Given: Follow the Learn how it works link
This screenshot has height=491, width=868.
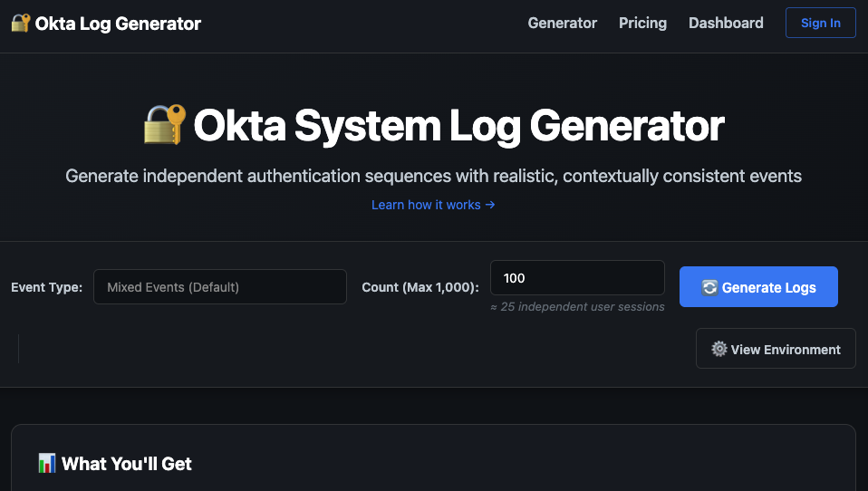Looking at the screenshot, I should [x=433, y=205].
